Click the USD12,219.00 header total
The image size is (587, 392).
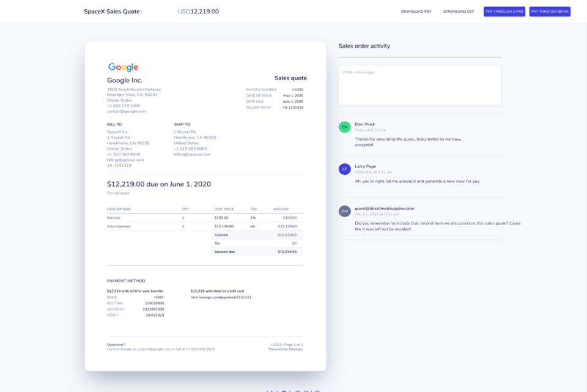pyautogui.click(x=198, y=12)
